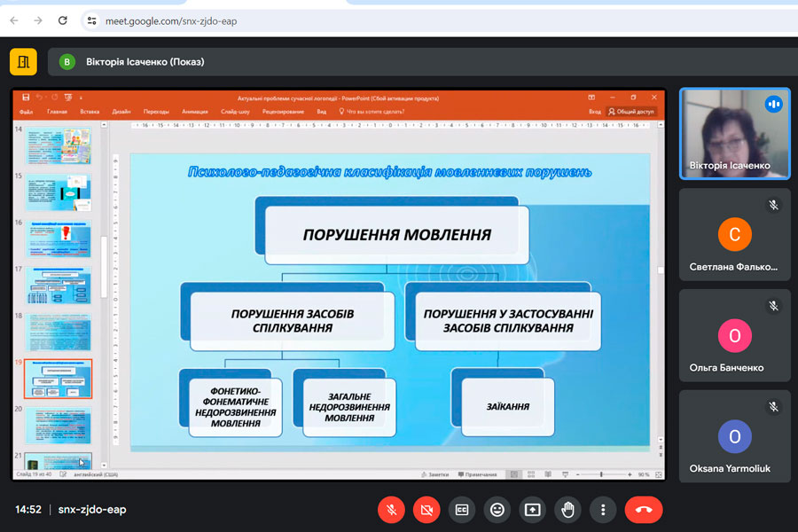Viewport: 798px width, 532px height.
Task: Open more options three-dot menu
Action: click(x=603, y=510)
